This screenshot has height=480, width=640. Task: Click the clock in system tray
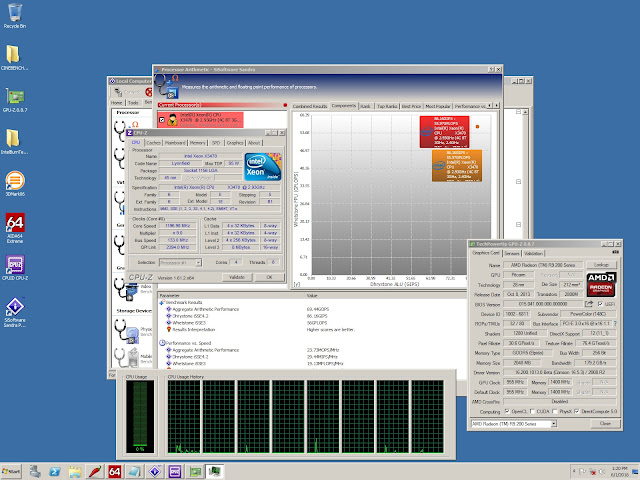(x=620, y=471)
